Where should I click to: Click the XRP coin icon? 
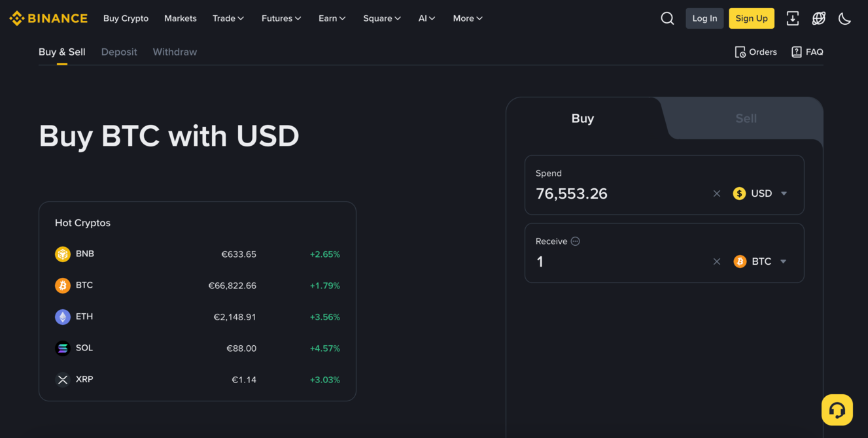(x=63, y=380)
